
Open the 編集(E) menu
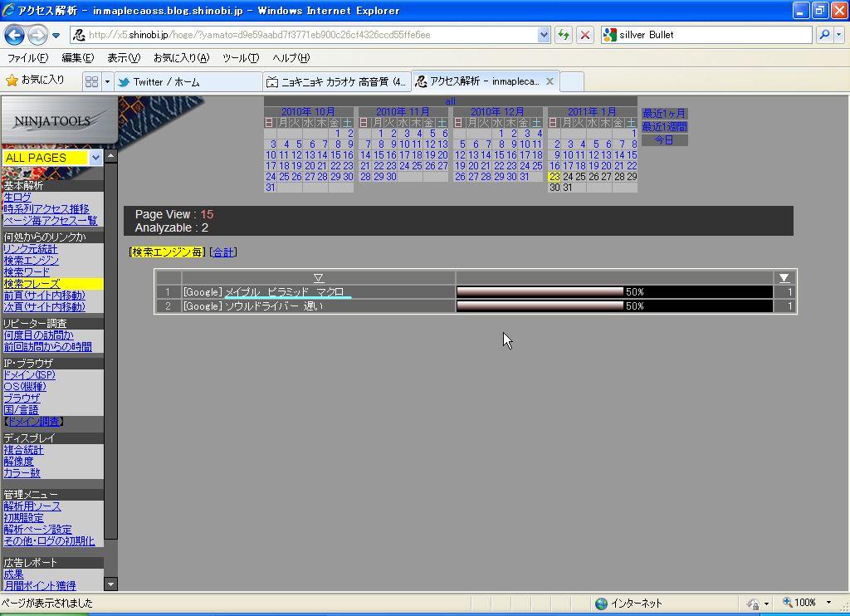[x=77, y=58]
